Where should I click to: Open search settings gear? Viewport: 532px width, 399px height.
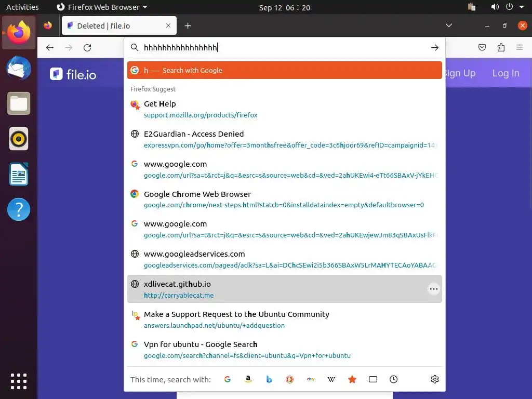pos(435,379)
